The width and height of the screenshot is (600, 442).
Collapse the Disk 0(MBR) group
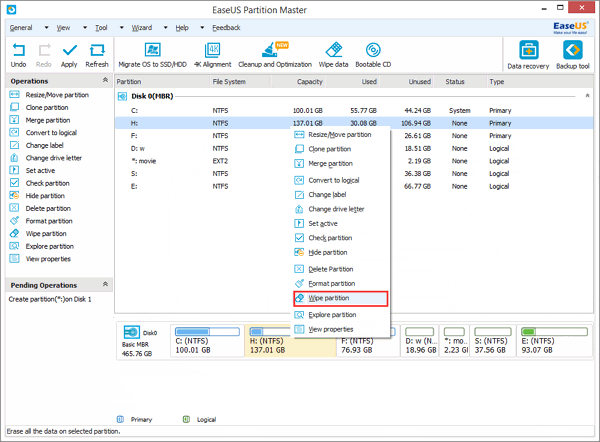tap(587, 96)
